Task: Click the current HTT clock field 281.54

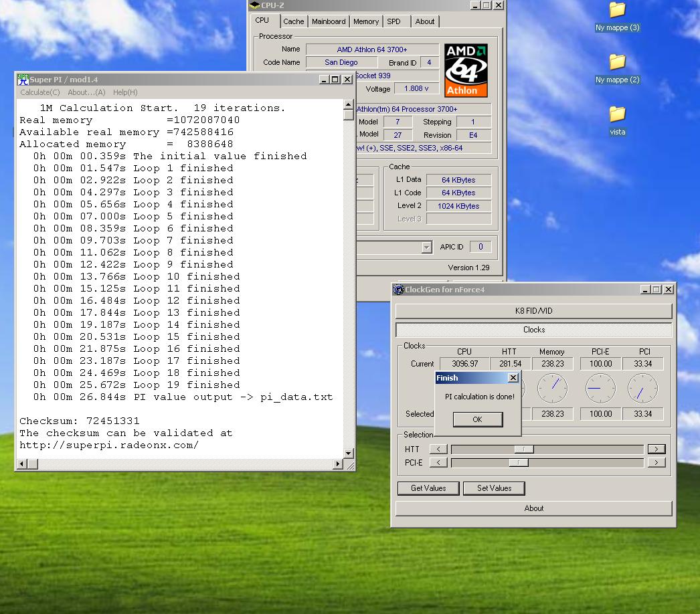Action: tap(510, 364)
